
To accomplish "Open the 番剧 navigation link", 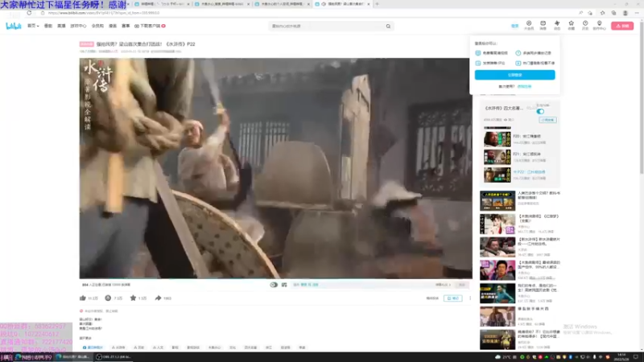I will (x=48, y=26).
